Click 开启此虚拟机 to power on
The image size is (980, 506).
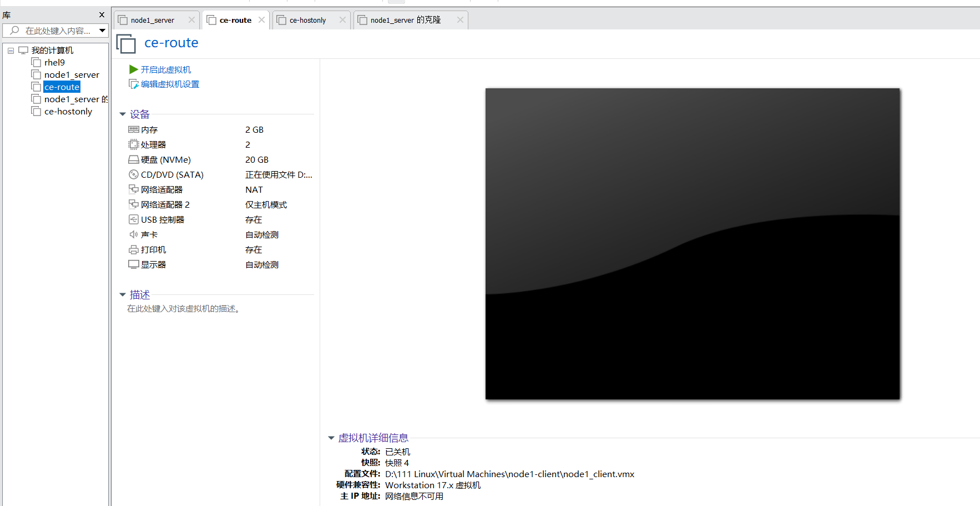pyautogui.click(x=166, y=69)
